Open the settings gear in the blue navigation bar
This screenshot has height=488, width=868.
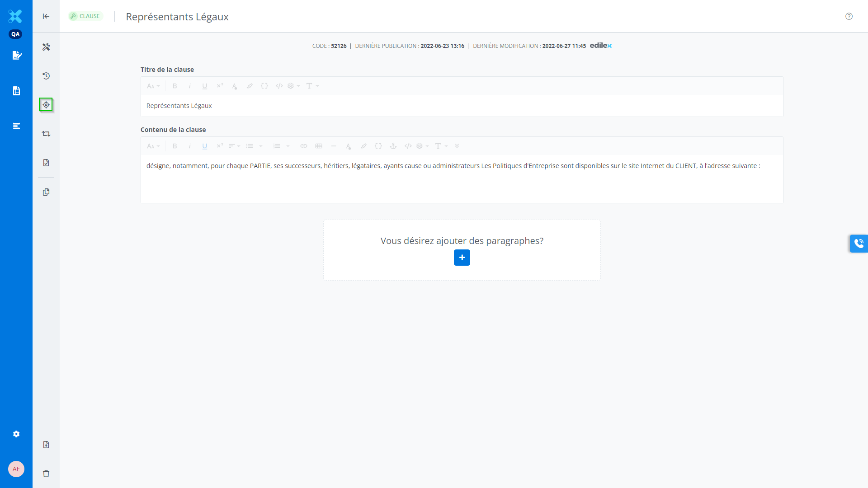point(16,434)
